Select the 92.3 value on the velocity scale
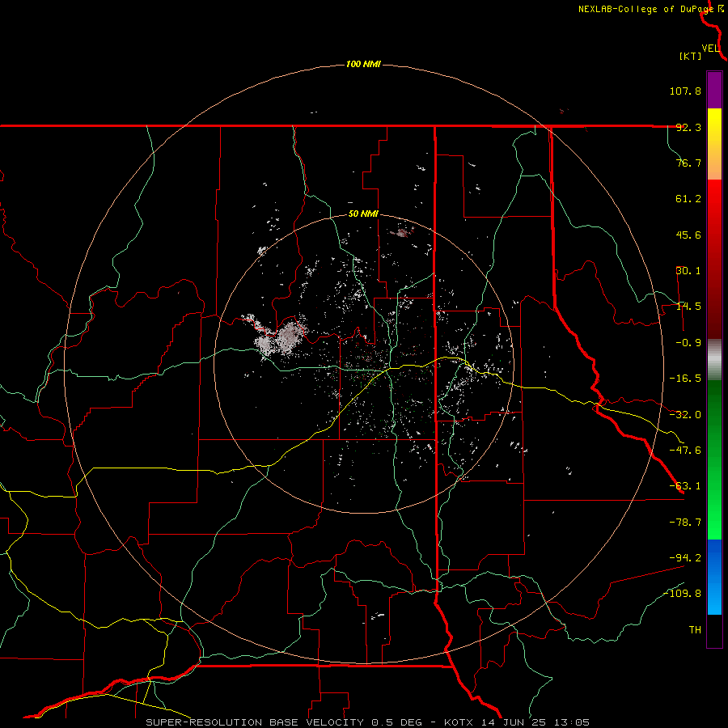The image size is (728, 728). tap(688, 127)
